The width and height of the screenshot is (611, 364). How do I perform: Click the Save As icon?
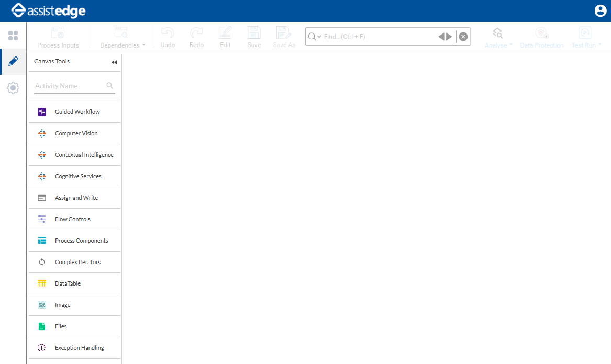(x=284, y=33)
